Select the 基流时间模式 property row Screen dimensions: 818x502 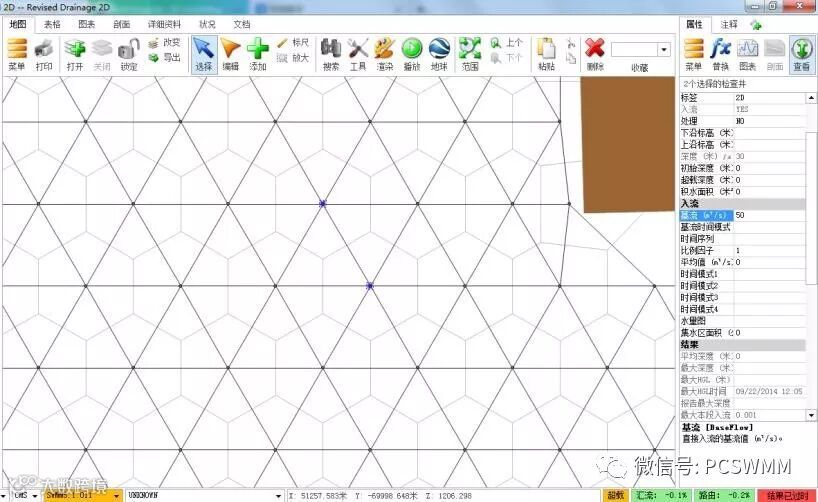pos(743,227)
